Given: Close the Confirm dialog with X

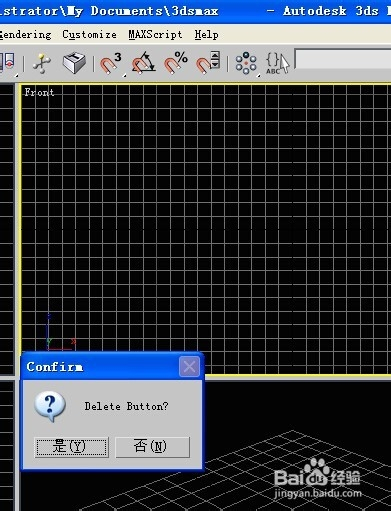Looking at the screenshot, I should [189, 367].
